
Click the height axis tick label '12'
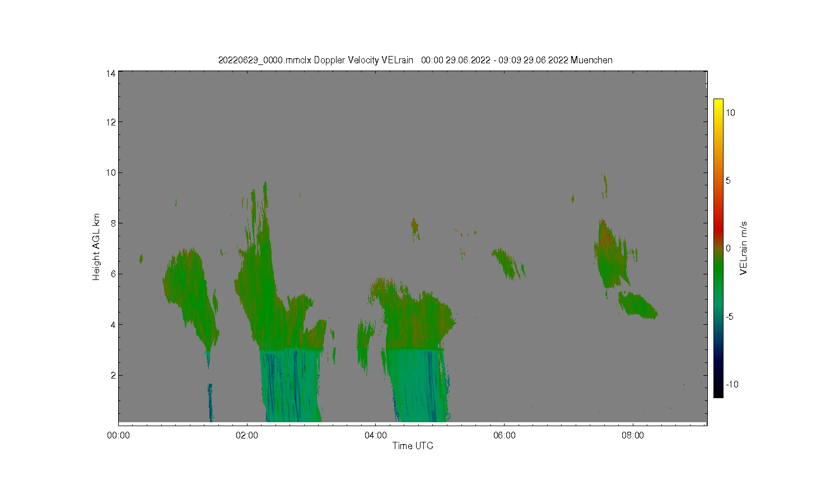coord(111,122)
